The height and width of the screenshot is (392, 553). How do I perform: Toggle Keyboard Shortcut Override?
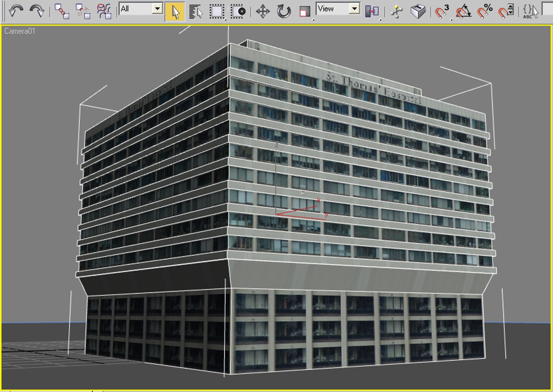(x=418, y=12)
